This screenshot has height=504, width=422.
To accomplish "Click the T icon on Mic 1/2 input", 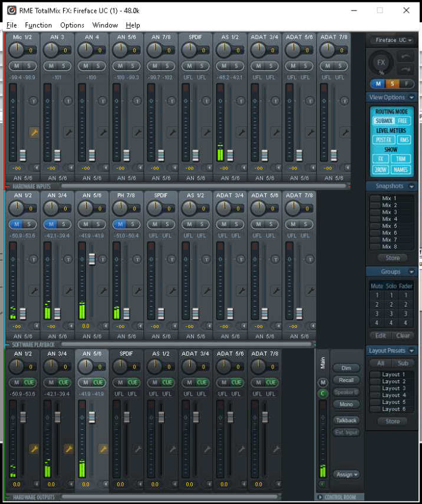I will (x=34, y=101).
